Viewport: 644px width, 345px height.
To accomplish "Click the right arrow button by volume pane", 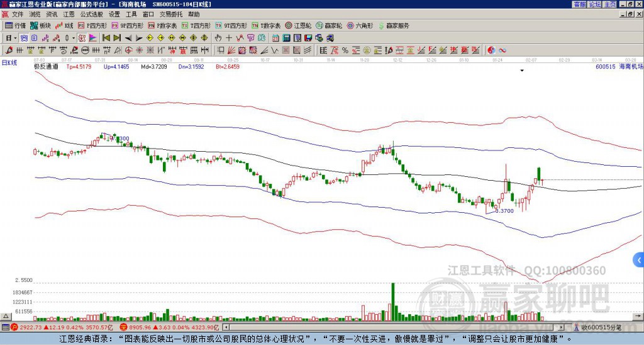I will [638, 316].
